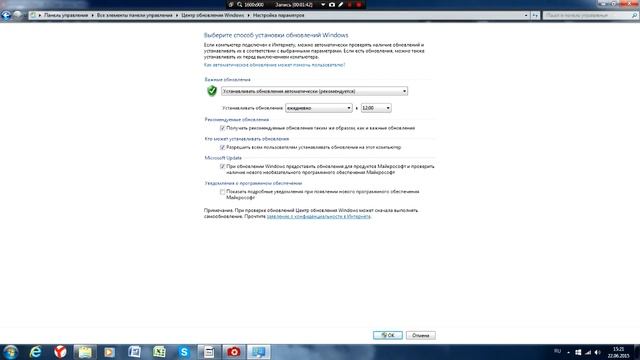Open the install updates automatically dropdown

point(314,91)
